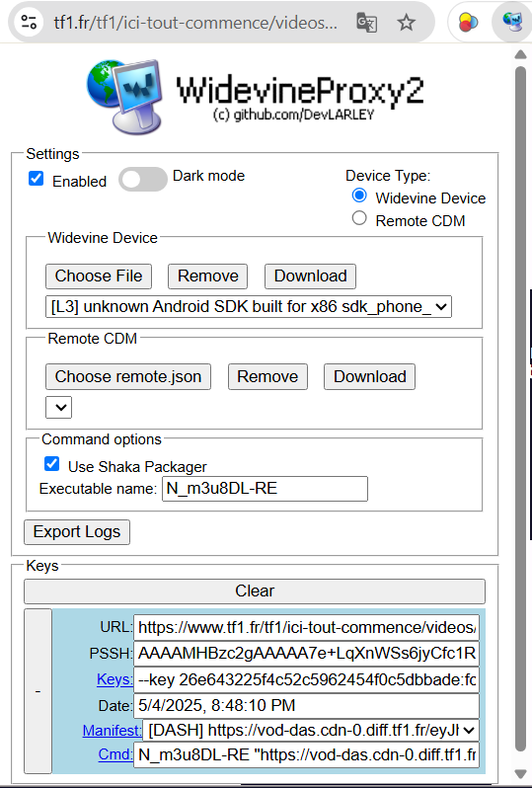Click the popup vertical scrollbar thumb

[x=521, y=409]
